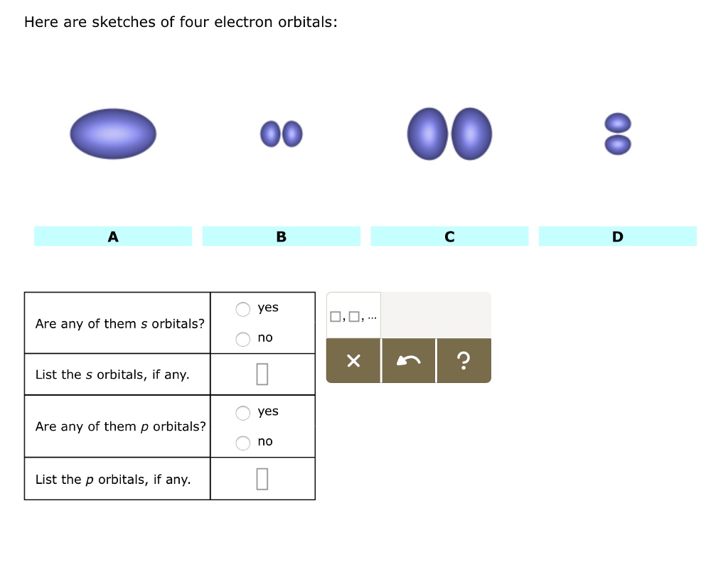Click the p orbitals answer input box
Image resolution: width=728 pixels, height=572 pixels.
262,478
